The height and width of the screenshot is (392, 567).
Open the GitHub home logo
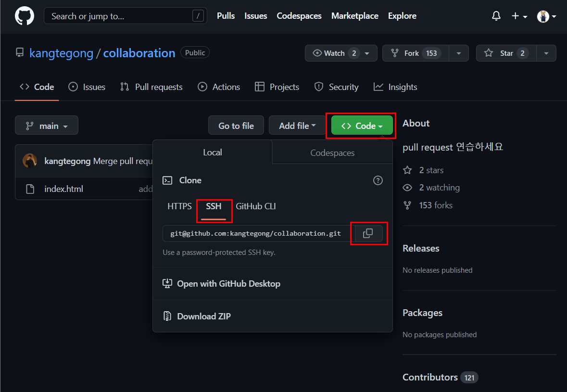(x=25, y=16)
